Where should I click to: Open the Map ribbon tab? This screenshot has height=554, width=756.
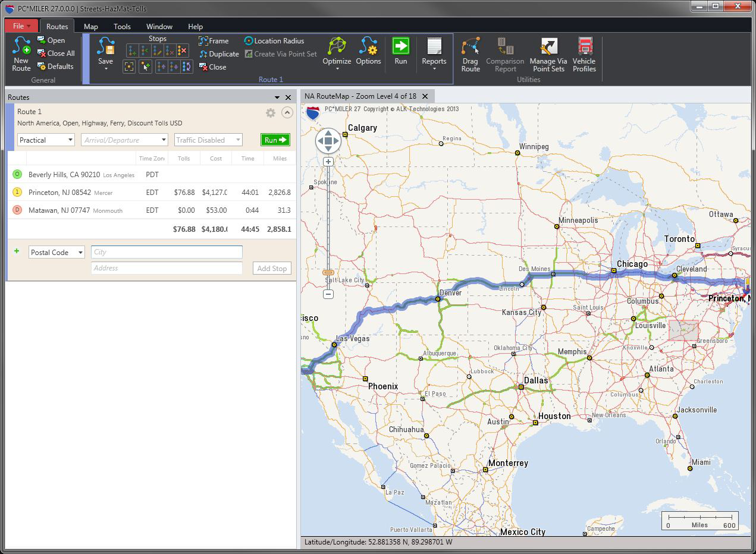click(90, 26)
